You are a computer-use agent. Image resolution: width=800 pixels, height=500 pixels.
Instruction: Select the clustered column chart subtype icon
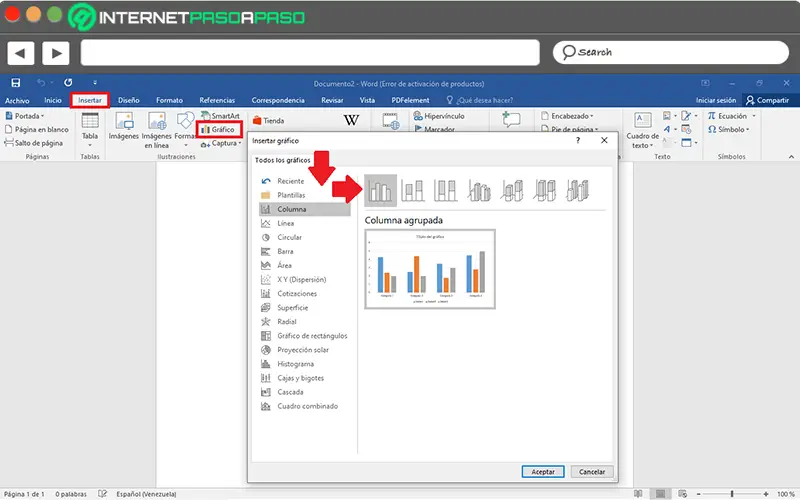(380, 191)
